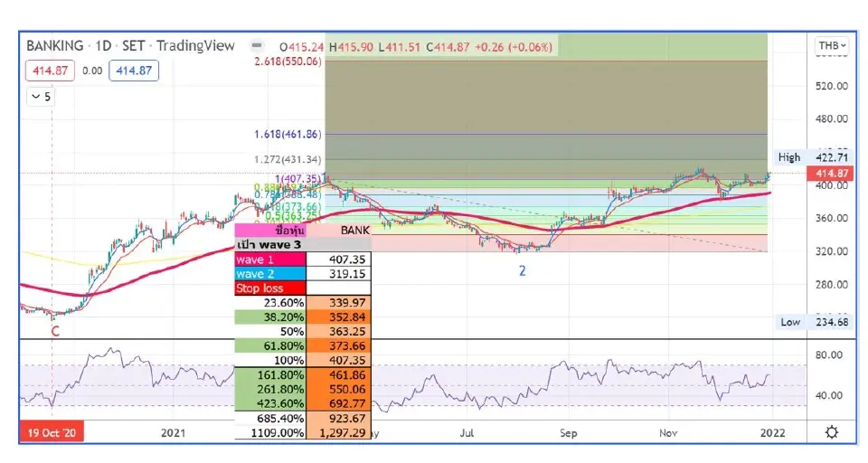Open the THB currency dropdown
Image resolution: width=868 pixels, height=463 pixels.
832,45
